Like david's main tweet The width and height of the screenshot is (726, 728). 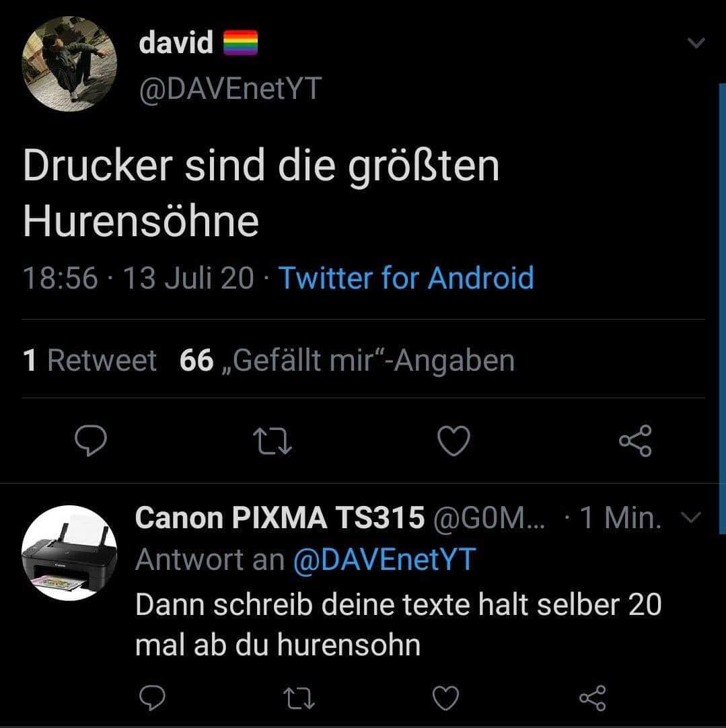point(453,441)
